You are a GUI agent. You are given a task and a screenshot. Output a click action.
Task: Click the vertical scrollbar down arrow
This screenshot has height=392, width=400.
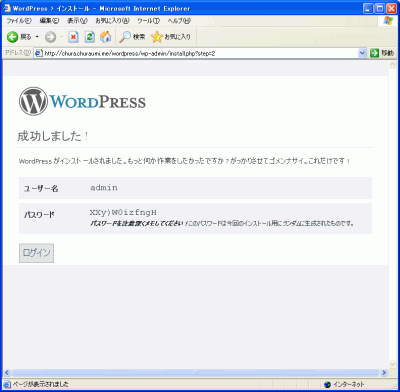pos(392,364)
